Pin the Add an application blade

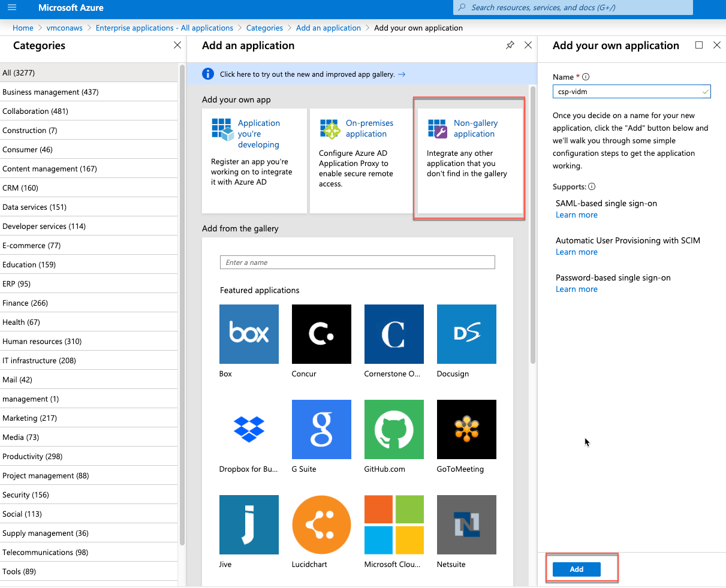(x=510, y=46)
